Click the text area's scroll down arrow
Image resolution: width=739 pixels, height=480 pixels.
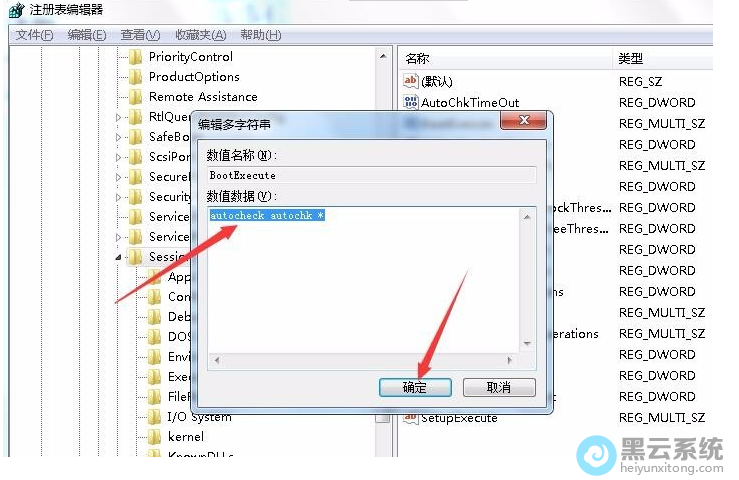pos(527,344)
